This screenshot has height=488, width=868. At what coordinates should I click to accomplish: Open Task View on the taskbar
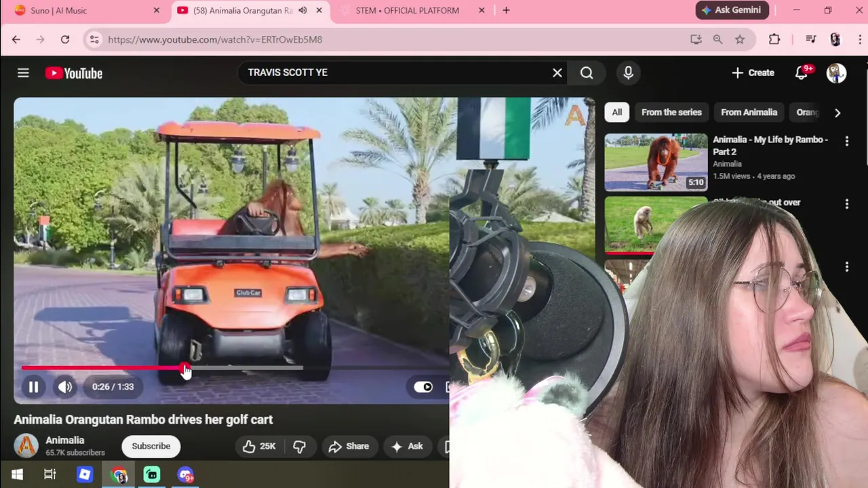pyautogui.click(x=50, y=474)
